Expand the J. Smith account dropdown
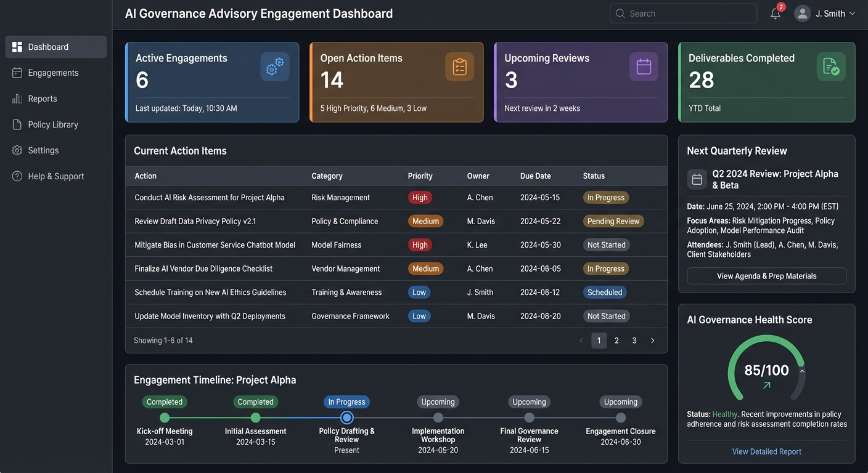Screen dimensions: 868x473 click(x=853, y=13)
